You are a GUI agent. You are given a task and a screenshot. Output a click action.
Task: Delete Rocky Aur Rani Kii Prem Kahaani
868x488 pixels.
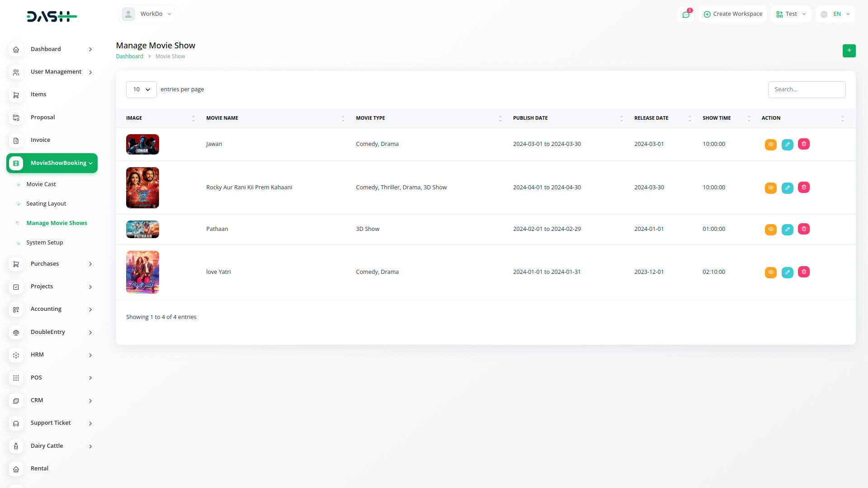(x=803, y=188)
